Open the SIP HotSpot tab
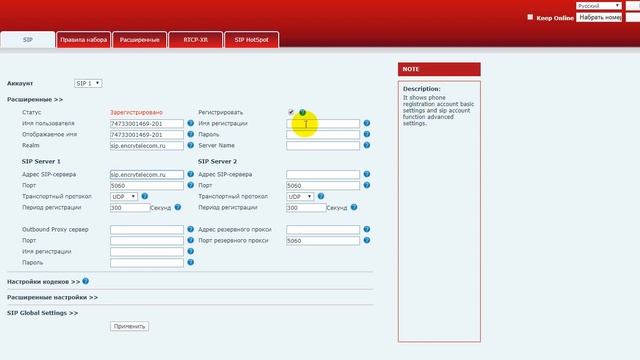Viewport: 640px width, 360px height. tap(251, 40)
